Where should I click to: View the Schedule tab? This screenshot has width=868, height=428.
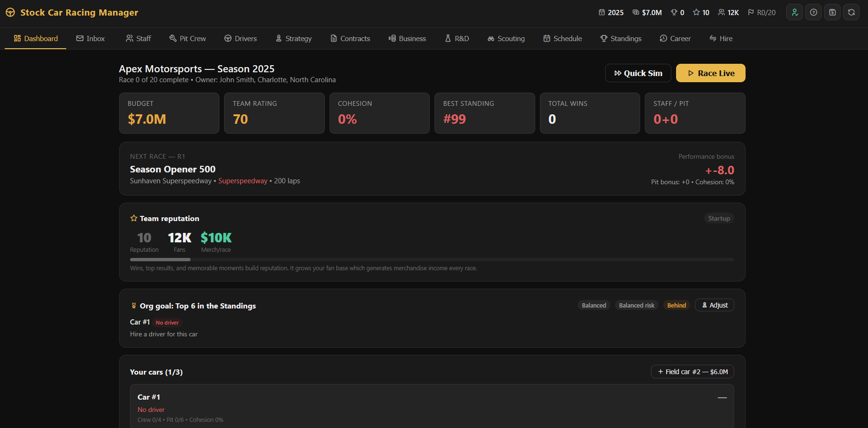click(x=563, y=39)
